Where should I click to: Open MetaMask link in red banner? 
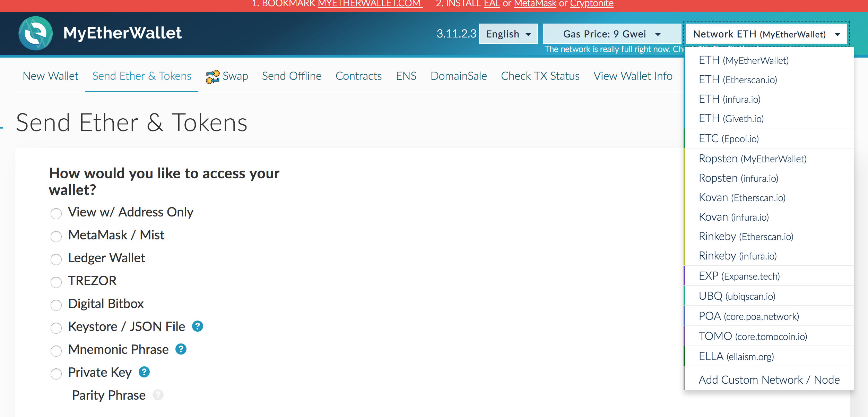coord(535,4)
